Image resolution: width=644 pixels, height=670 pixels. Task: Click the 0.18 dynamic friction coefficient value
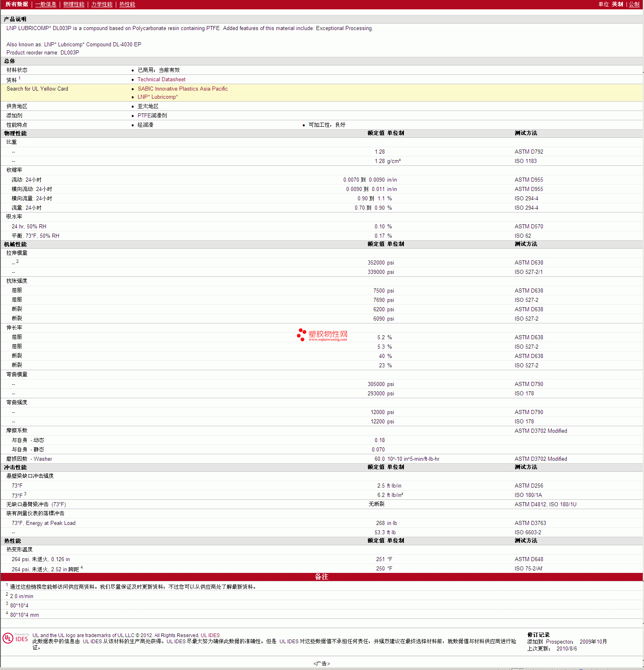click(379, 440)
